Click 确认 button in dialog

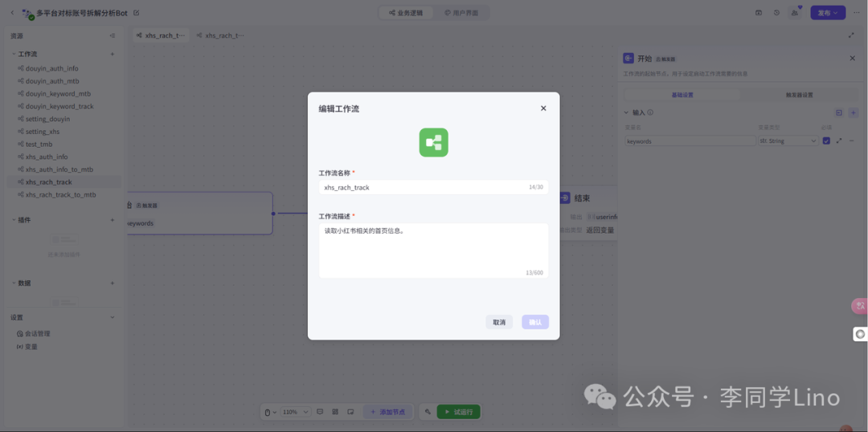[534, 322]
